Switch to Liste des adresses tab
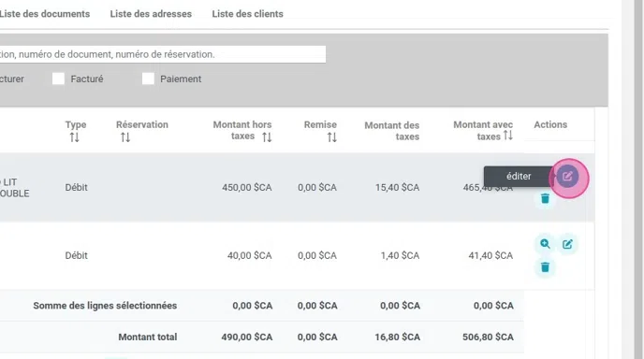 coord(151,14)
